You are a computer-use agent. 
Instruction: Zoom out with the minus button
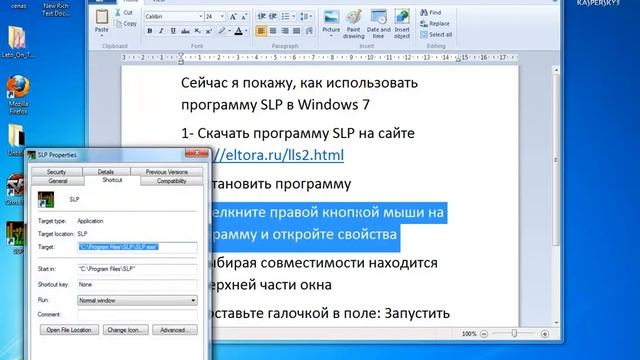[x=484, y=334]
